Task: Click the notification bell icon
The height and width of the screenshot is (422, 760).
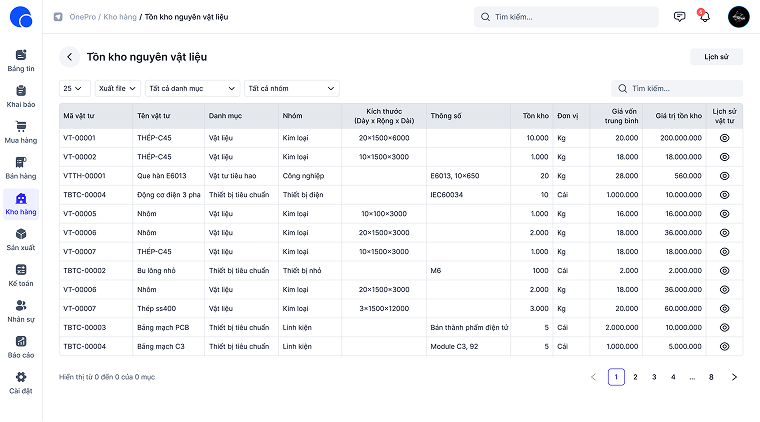Action: (704, 17)
